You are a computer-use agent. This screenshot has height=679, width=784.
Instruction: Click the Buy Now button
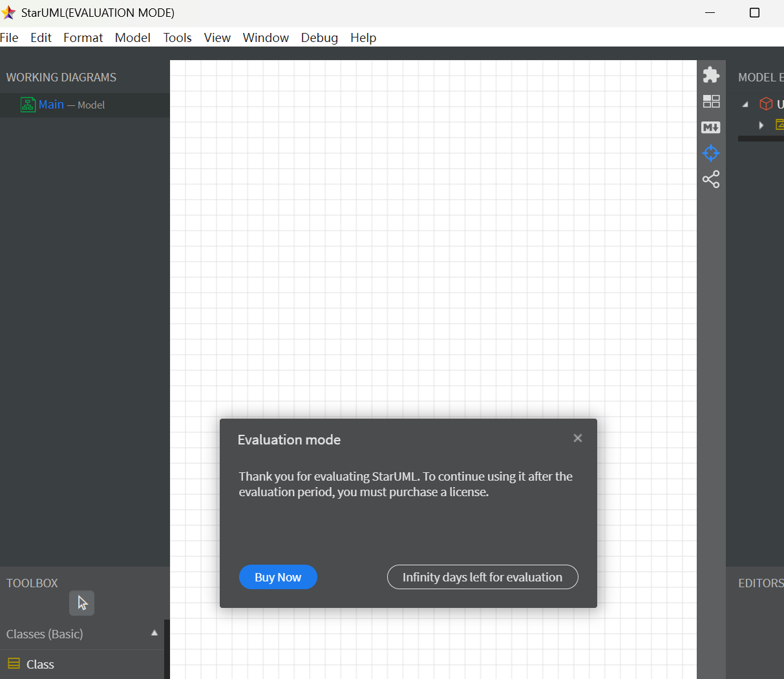coord(278,577)
